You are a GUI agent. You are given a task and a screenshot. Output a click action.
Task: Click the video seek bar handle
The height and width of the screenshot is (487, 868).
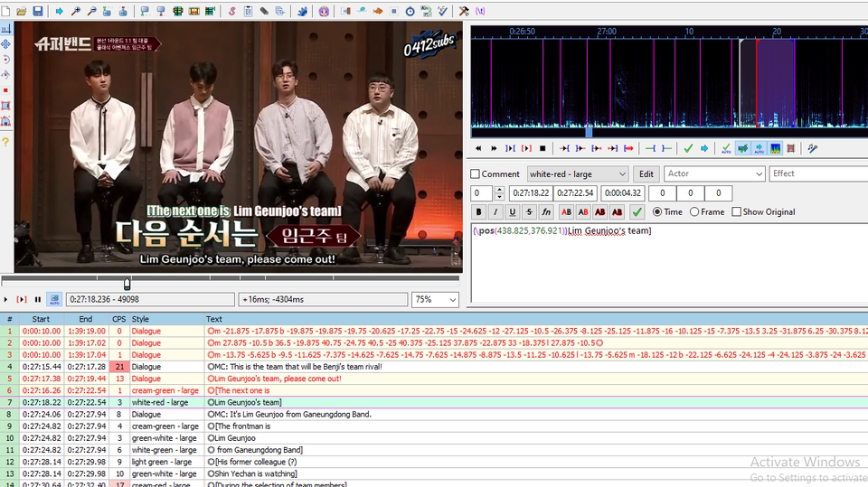click(127, 284)
